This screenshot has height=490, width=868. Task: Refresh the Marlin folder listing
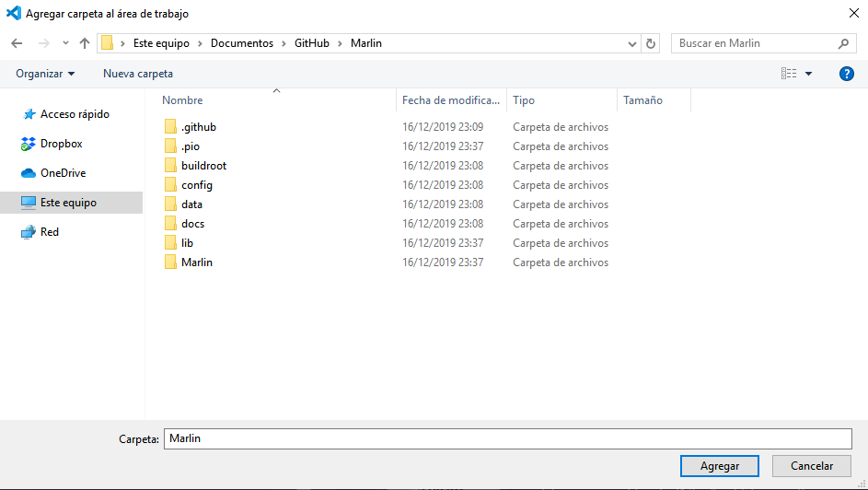(652, 43)
